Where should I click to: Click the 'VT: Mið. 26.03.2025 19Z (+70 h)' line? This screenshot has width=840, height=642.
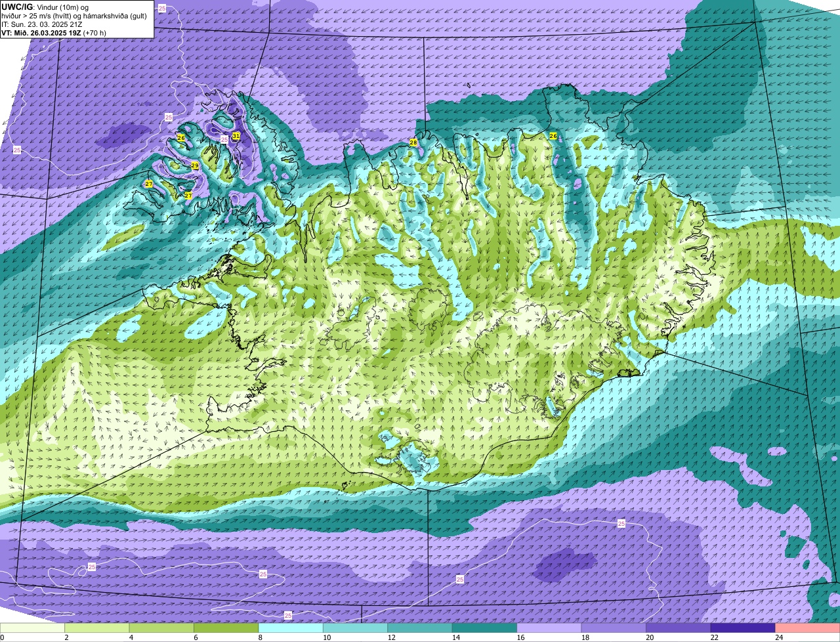pyautogui.click(x=54, y=32)
